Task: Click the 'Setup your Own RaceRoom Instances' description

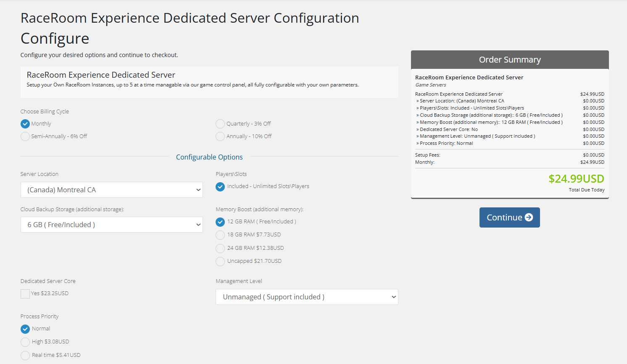Action: pyautogui.click(x=192, y=85)
